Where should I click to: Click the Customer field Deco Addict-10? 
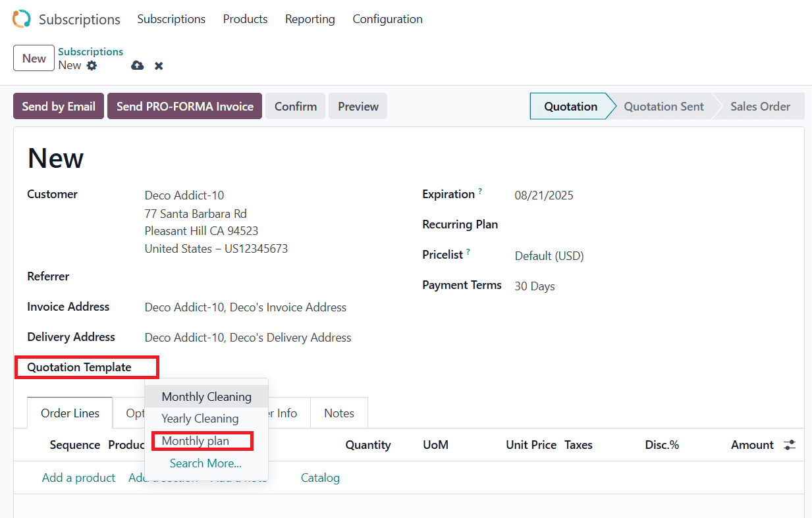(184, 195)
